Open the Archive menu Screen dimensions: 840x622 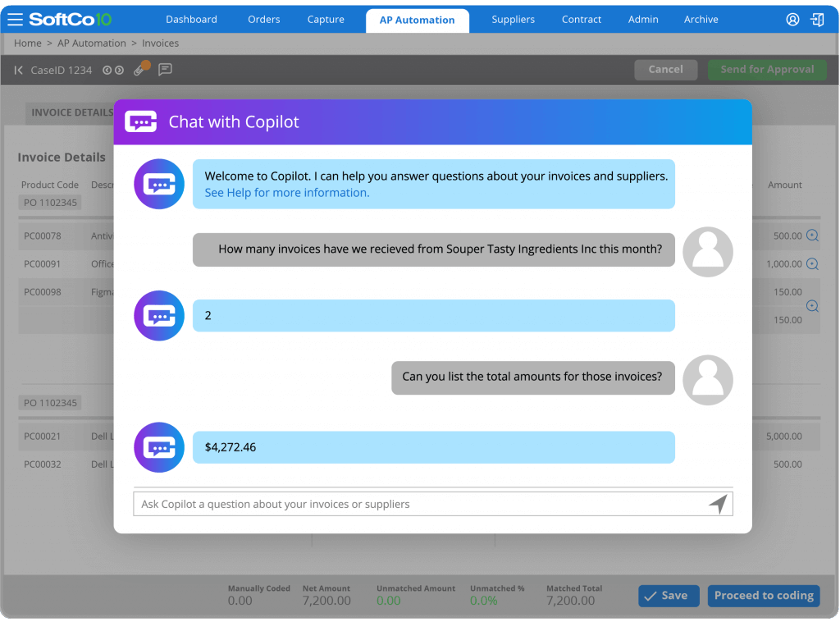point(701,20)
